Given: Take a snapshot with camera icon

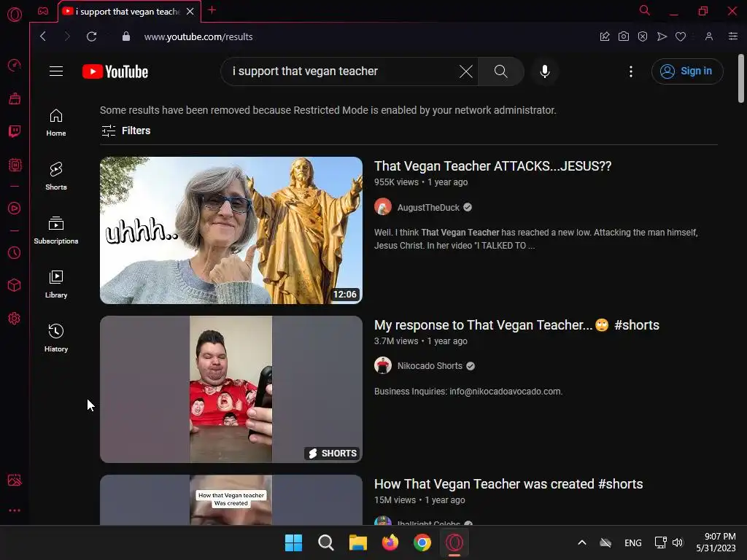Looking at the screenshot, I should pyautogui.click(x=624, y=36).
